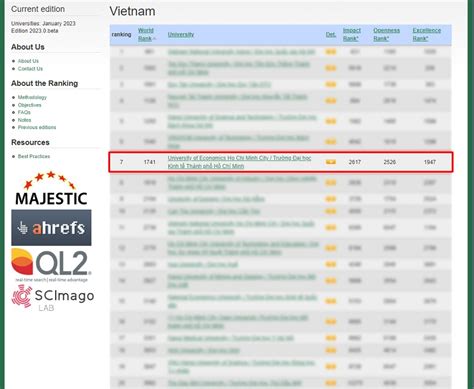The width and height of the screenshot is (474, 389).
Task: Open University of Economics Ho Chi Minh City link
Action: [239, 162]
